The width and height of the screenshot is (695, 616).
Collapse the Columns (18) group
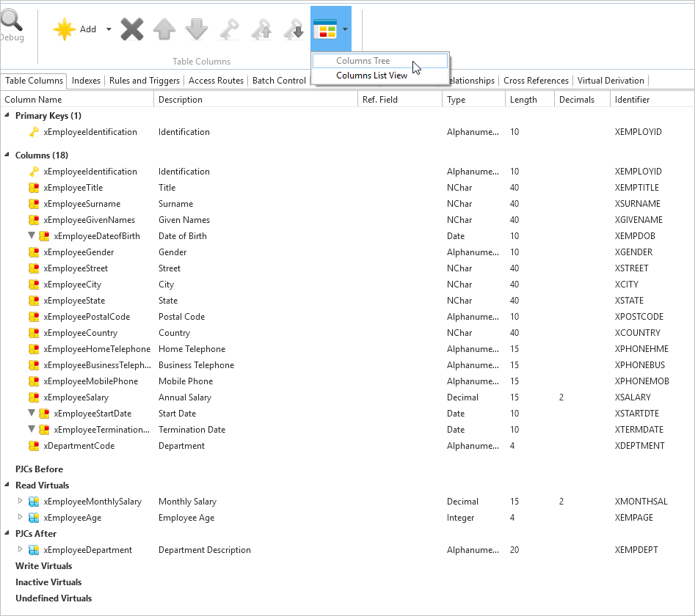[x=7, y=155]
